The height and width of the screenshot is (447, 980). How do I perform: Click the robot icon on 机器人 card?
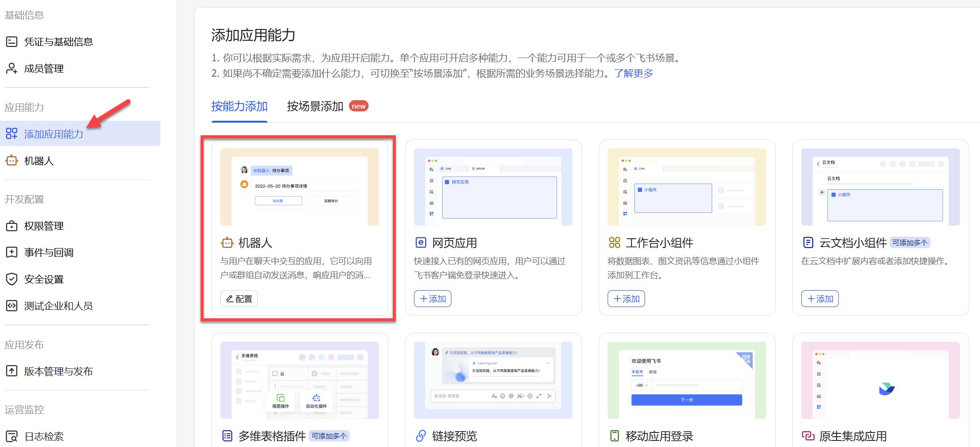tap(227, 242)
